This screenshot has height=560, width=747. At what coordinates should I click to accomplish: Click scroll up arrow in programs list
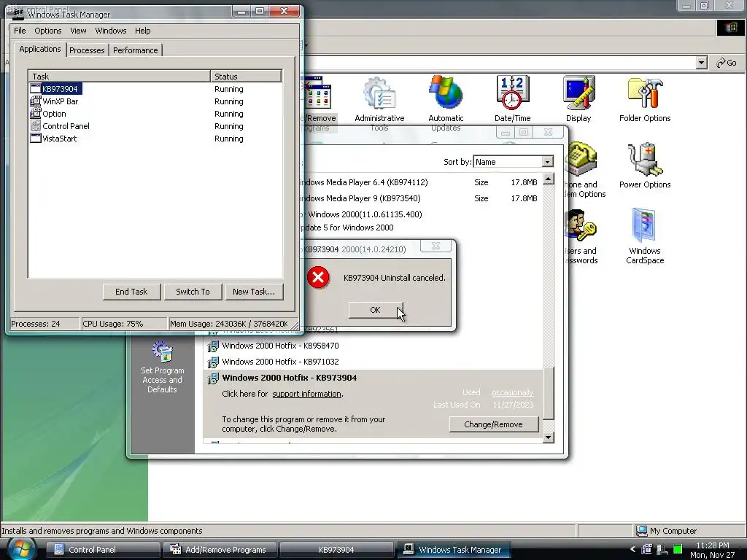click(x=549, y=179)
